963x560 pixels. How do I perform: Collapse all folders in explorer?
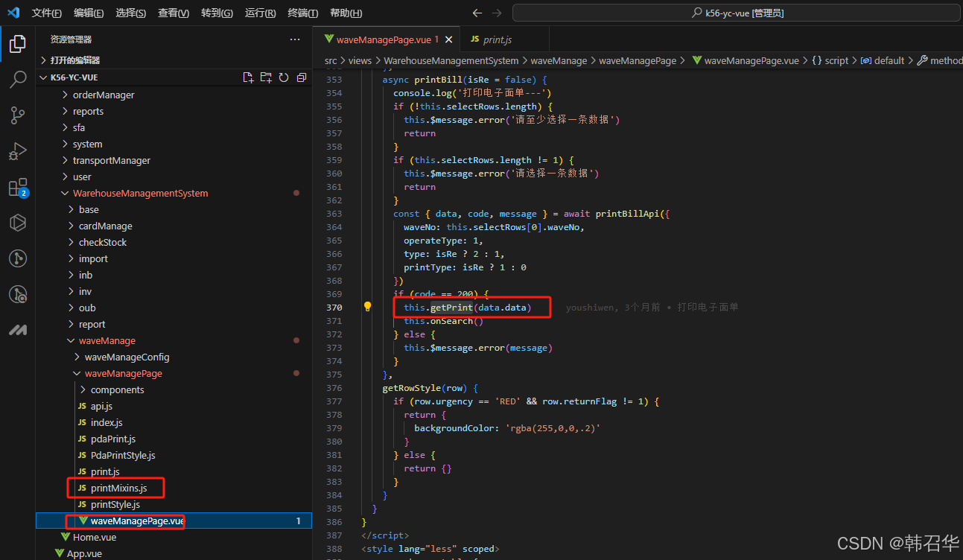click(x=301, y=77)
